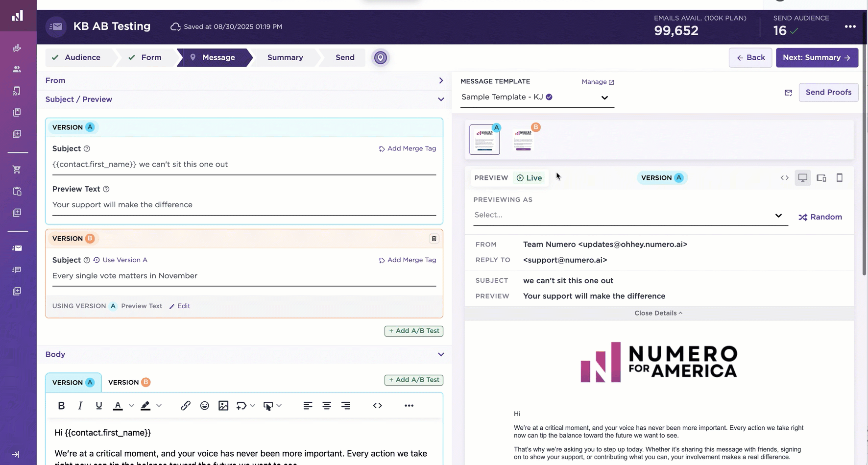Open the Sample Template - KJ dropdown
Screen dimensions: 868x465
point(537,97)
